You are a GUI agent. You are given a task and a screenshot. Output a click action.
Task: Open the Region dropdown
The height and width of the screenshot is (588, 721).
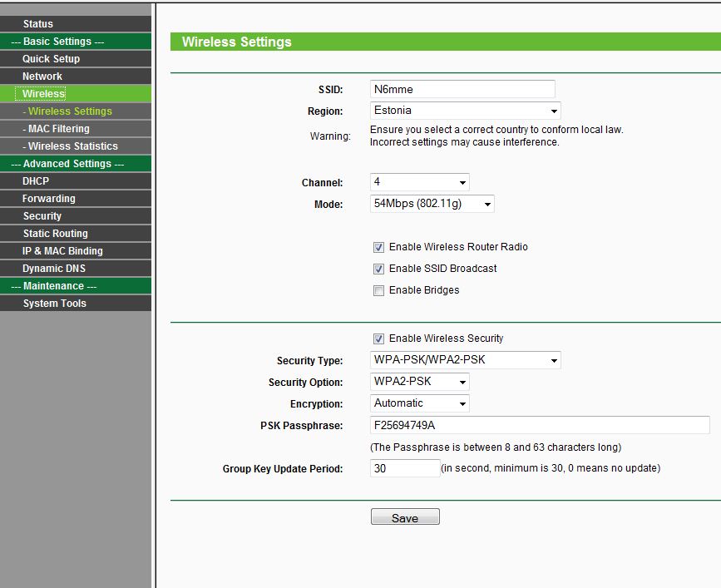tap(466, 111)
